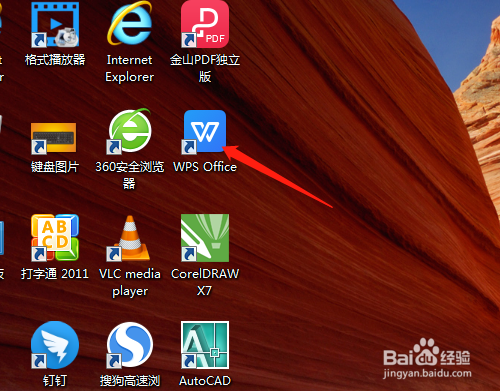The height and width of the screenshot is (391, 500).
Task: Click the VLC media player cone icon
Action: 129,238
